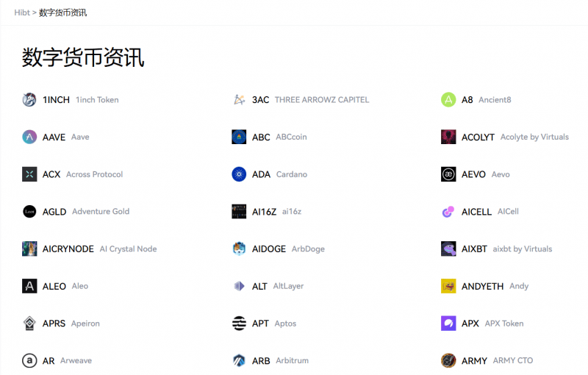Click the AR Arweave icon
The width and height of the screenshot is (588, 375).
pos(29,361)
